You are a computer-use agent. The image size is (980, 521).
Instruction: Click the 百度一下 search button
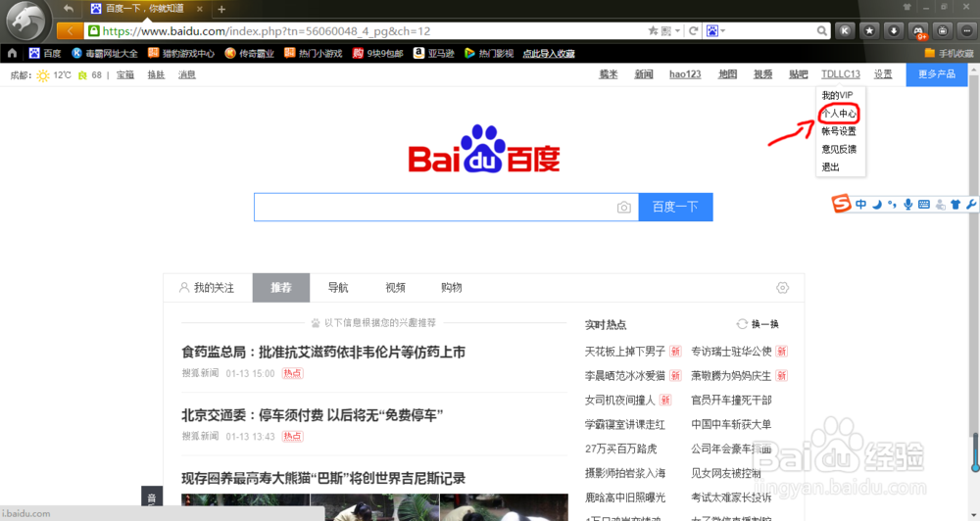coord(675,207)
